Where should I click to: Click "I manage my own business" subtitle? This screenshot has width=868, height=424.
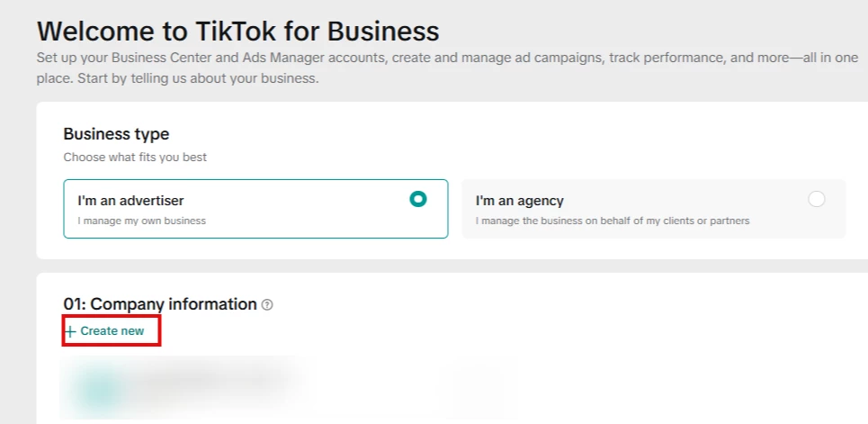pos(141,221)
